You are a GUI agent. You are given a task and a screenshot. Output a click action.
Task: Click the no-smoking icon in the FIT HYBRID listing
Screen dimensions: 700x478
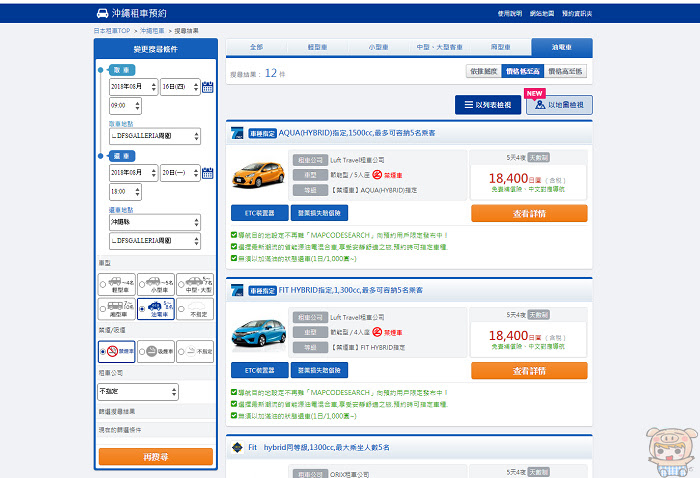point(377,332)
